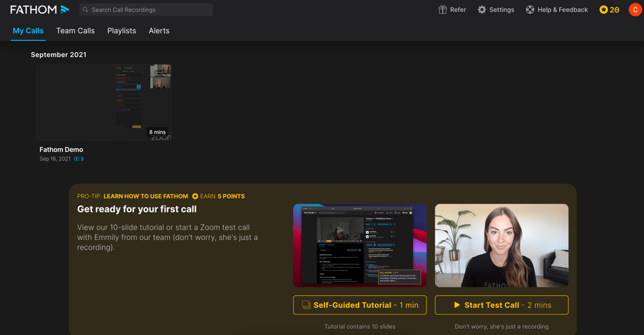Click the search magnifier icon
Image resolution: width=644 pixels, height=335 pixels.
[85, 9]
